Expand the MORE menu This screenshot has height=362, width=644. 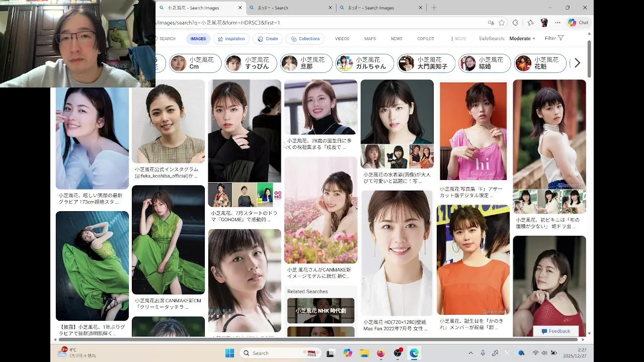click(458, 39)
